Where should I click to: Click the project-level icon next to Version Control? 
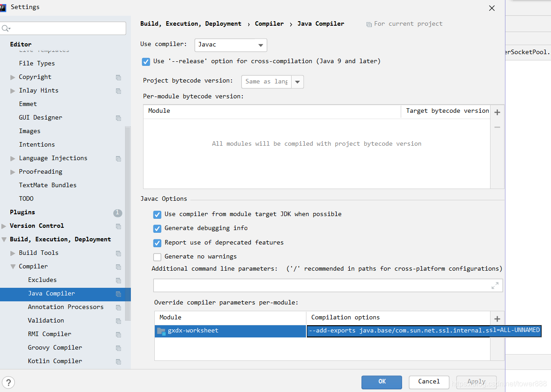coord(118,226)
